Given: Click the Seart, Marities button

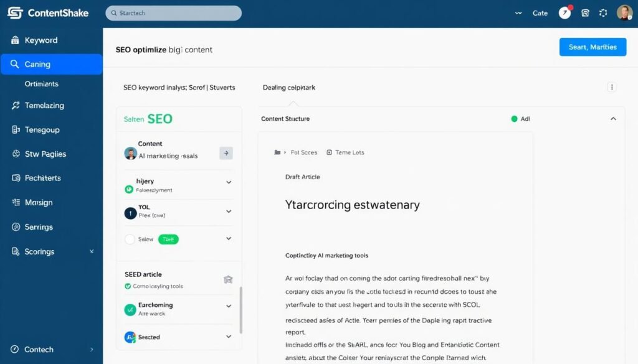Looking at the screenshot, I should point(593,47).
